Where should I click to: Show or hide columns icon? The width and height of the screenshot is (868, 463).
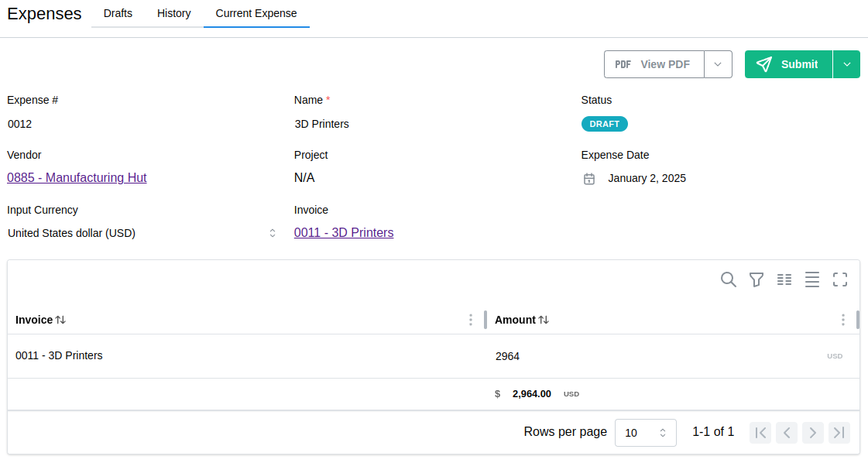tap(784, 280)
